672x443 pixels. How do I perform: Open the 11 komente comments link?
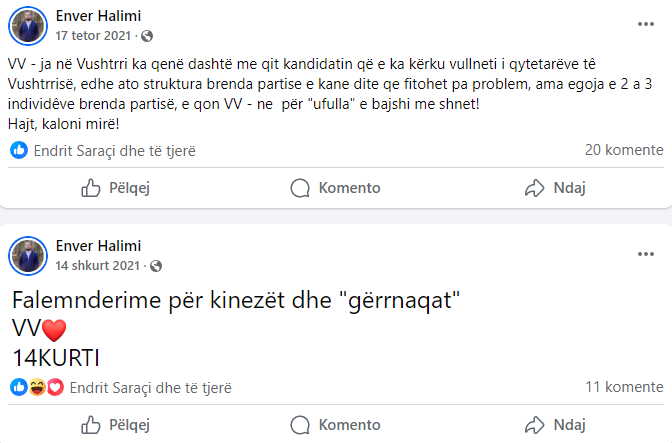pos(625,387)
